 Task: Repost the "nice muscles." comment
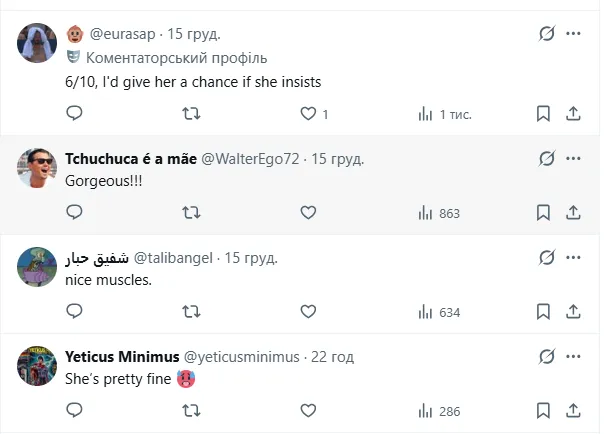(190, 311)
